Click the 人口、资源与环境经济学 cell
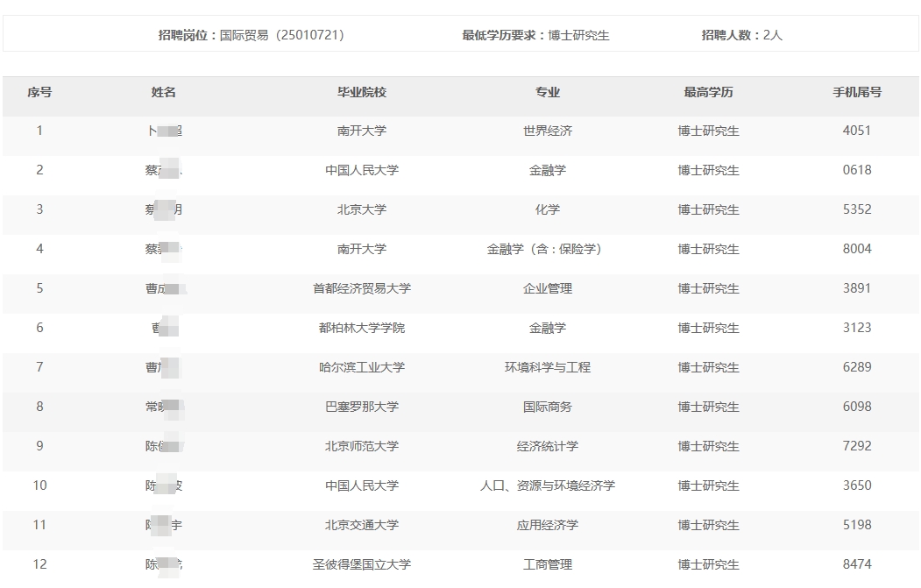The height and width of the screenshot is (588, 921). pos(548,485)
